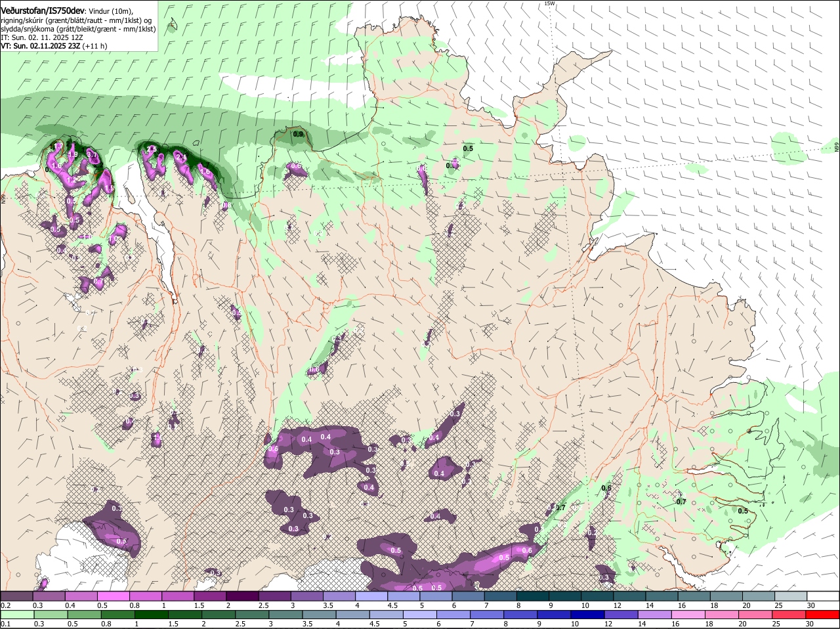Select the light violet 14–16 swatch in lower legend

pyautogui.click(x=654, y=615)
